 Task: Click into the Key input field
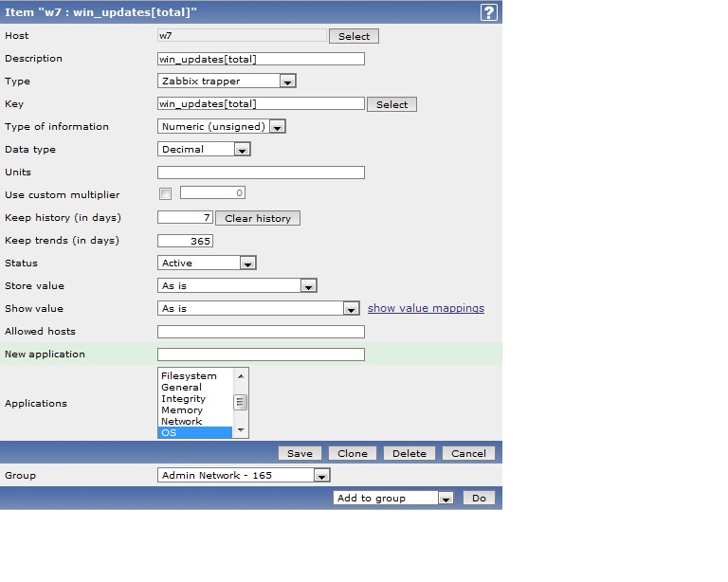(x=261, y=103)
